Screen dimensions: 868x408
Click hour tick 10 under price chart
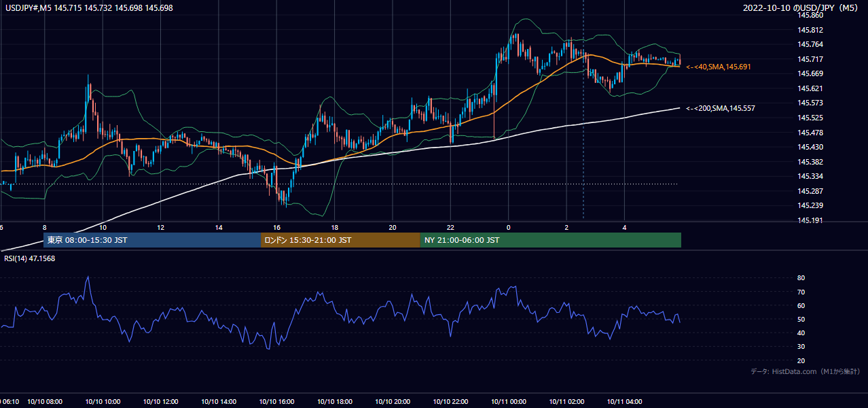click(x=103, y=228)
